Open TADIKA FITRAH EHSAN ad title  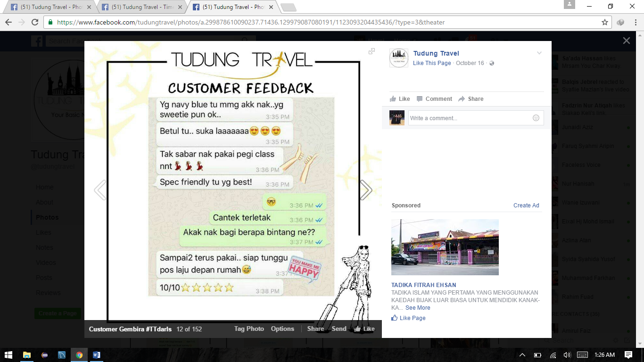pos(424,285)
